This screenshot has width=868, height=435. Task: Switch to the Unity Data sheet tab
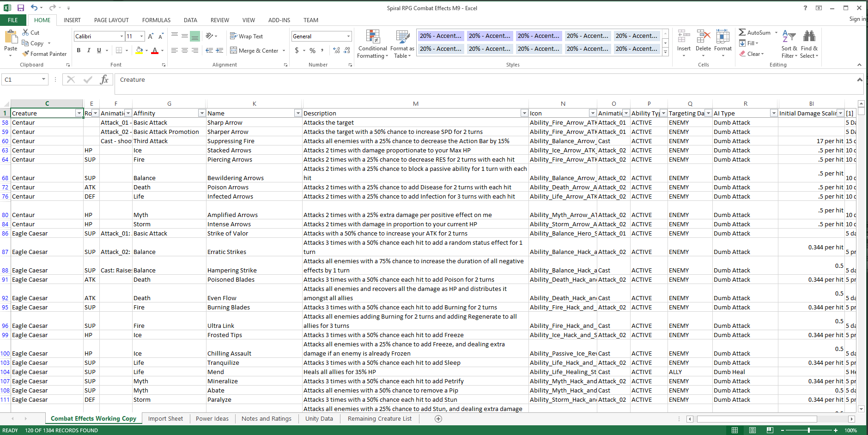[x=319, y=419]
